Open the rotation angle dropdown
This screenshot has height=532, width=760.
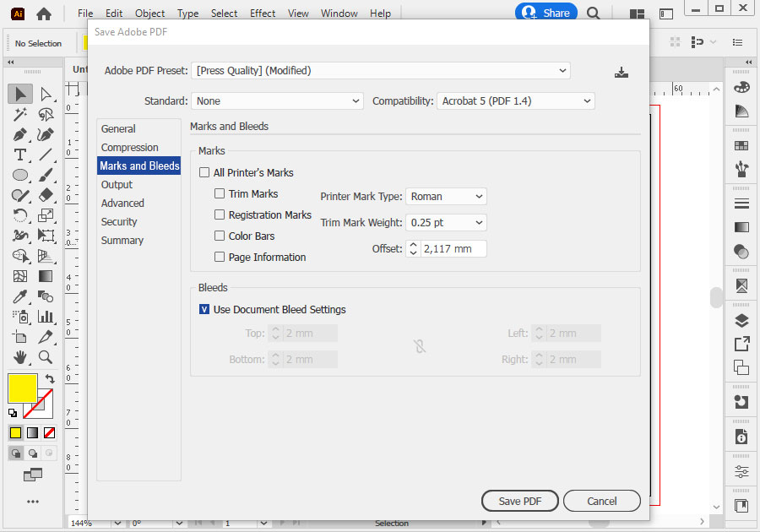179,524
